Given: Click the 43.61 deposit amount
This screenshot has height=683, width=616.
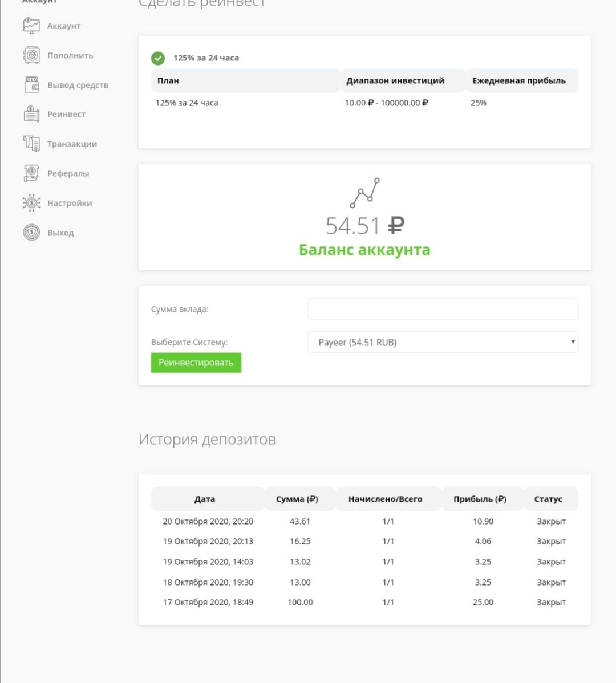Looking at the screenshot, I should coord(300,522).
